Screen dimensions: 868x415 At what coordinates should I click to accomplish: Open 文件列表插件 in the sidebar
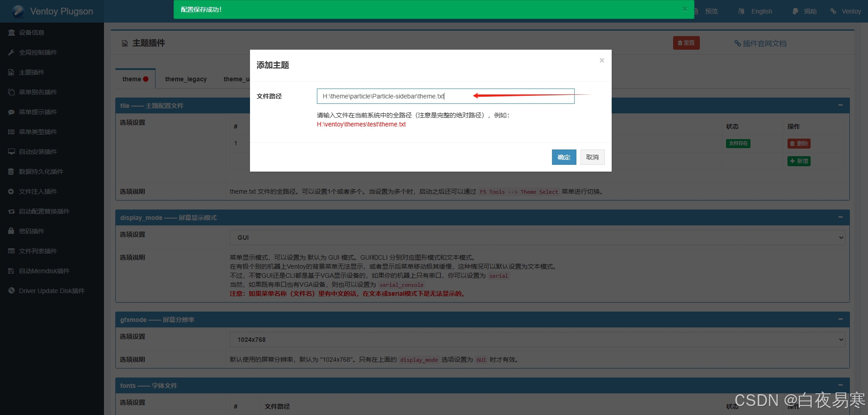38,251
